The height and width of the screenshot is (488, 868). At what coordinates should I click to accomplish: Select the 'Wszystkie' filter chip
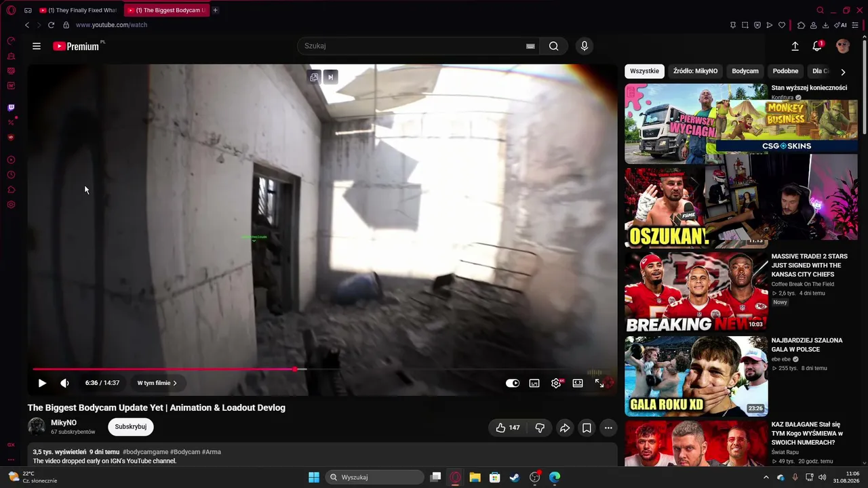pos(644,71)
